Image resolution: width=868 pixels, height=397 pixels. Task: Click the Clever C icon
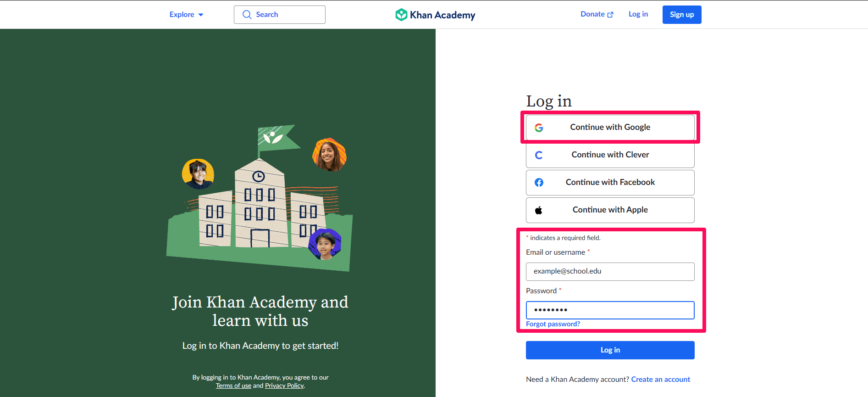point(539,155)
